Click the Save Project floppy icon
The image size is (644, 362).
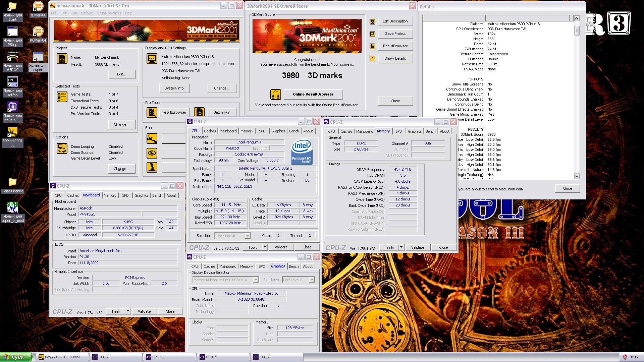pos(372,34)
